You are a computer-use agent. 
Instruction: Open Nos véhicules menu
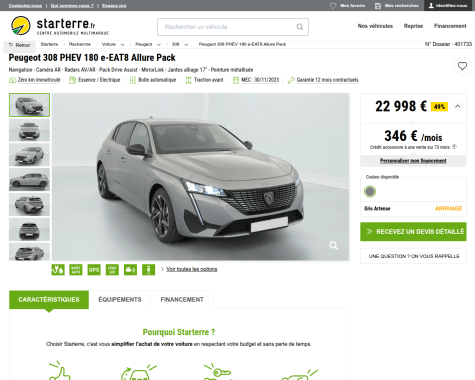(x=375, y=26)
